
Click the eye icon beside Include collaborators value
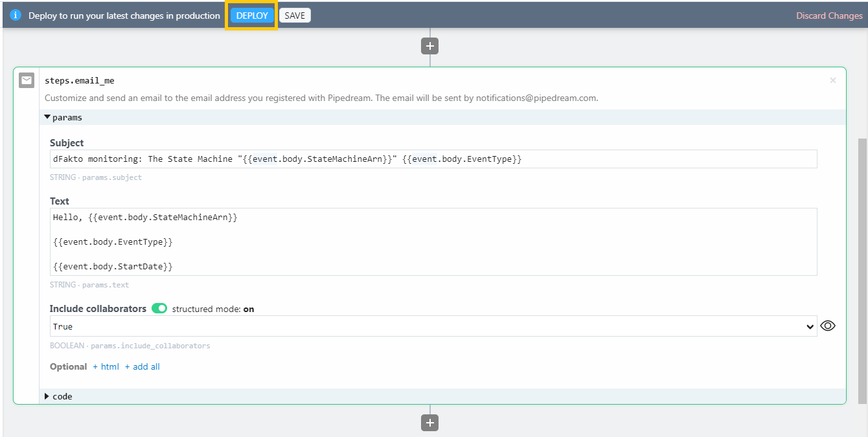[827, 326]
